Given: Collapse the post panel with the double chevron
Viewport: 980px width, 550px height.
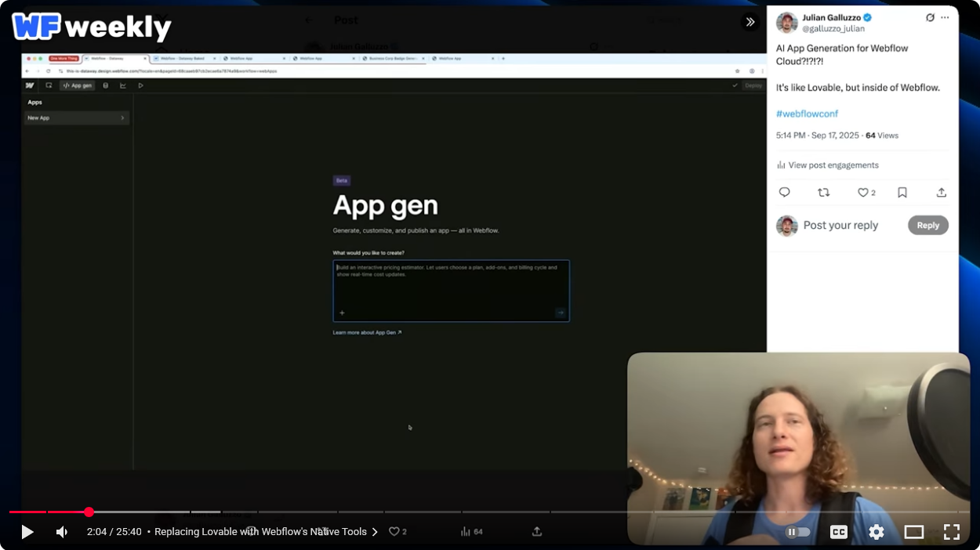Looking at the screenshot, I should (750, 22).
